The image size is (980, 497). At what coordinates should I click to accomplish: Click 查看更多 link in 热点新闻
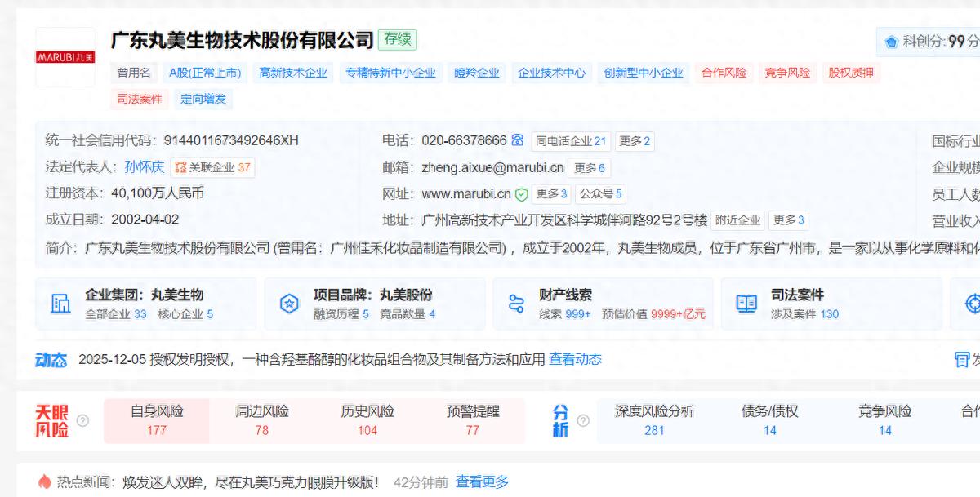[482, 482]
